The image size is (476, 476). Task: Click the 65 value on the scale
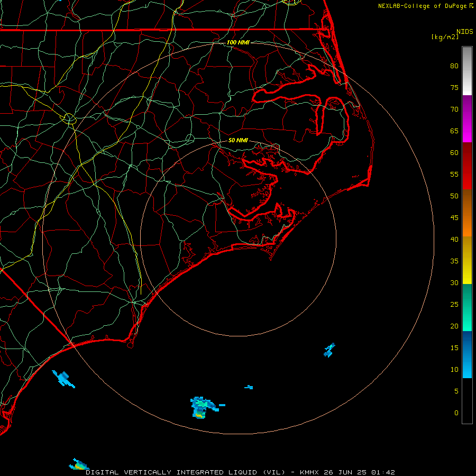coord(454,131)
